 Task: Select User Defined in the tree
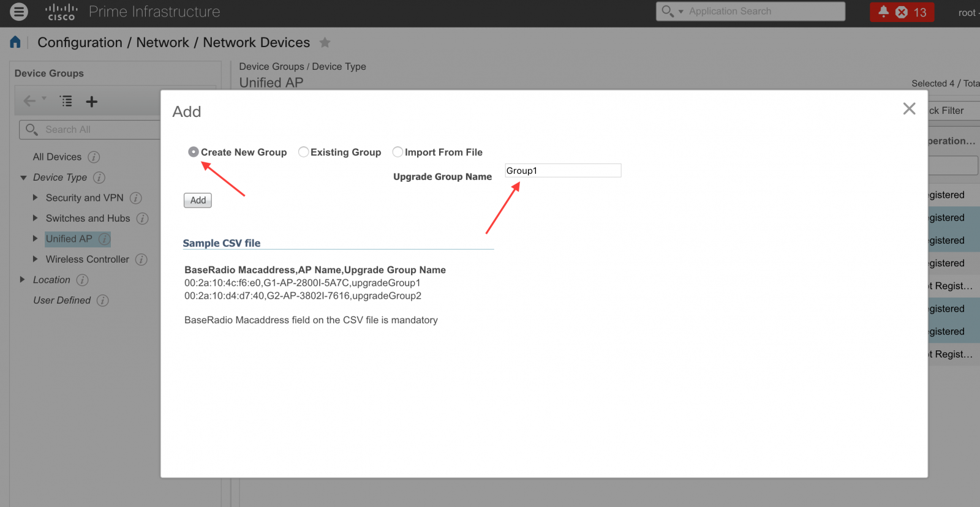coord(62,301)
